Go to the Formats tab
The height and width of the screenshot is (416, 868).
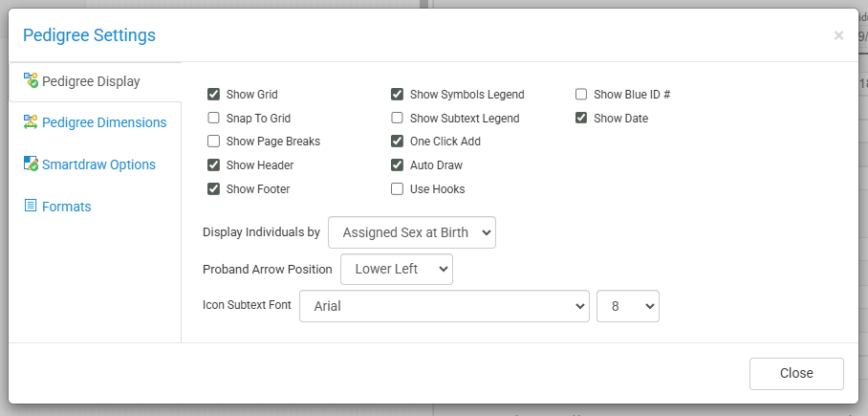pos(66,207)
